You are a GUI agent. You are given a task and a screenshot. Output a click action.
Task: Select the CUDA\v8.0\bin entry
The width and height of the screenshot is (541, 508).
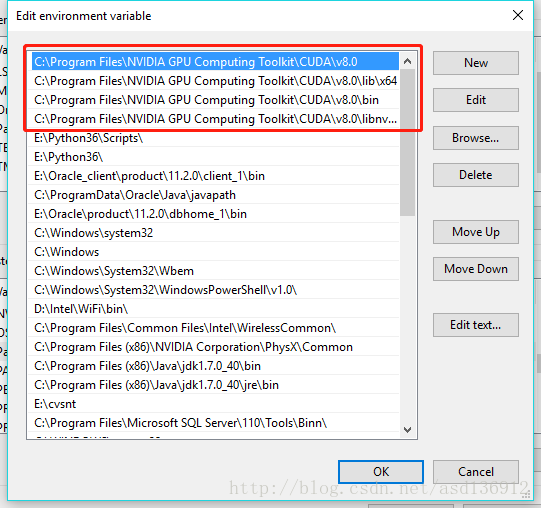(215, 100)
